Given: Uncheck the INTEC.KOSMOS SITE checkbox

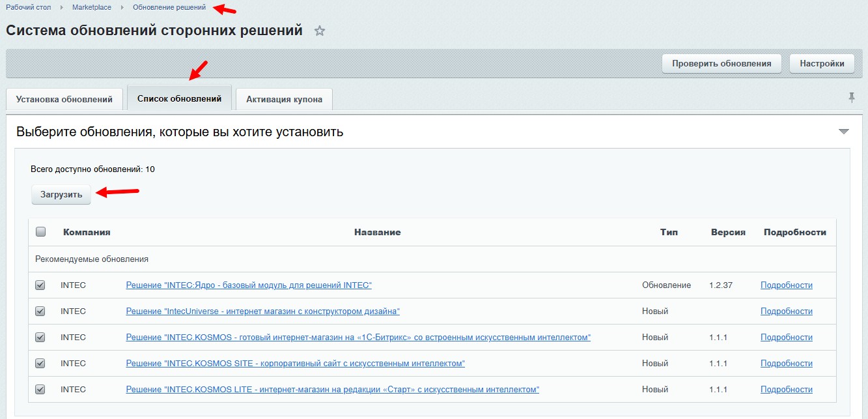Looking at the screenshot, I should tap(40, 363).
